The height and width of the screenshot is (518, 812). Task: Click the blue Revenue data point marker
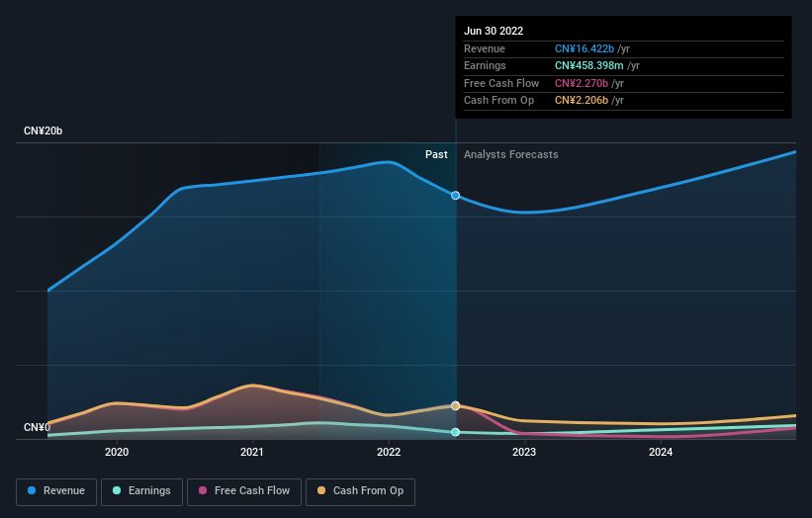click(455, 195)
